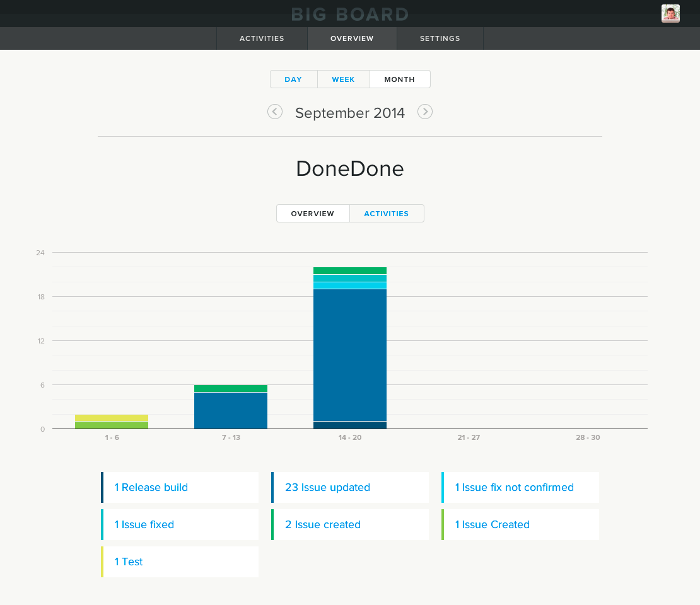Select the OVERVIEW sub-tab under DoneDone
Viewport: 700px width, 605px height.
(313, 213)
